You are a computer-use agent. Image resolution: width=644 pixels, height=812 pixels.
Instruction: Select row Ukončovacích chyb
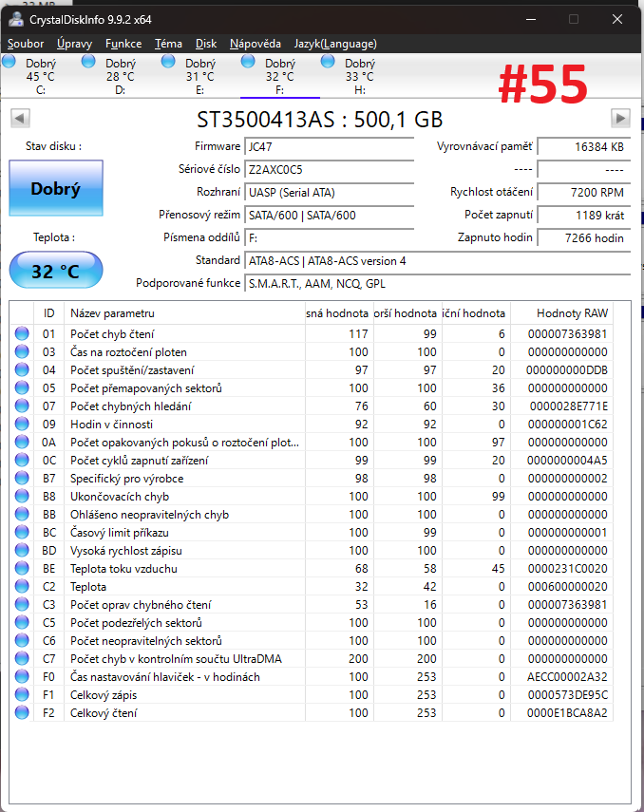312,496
